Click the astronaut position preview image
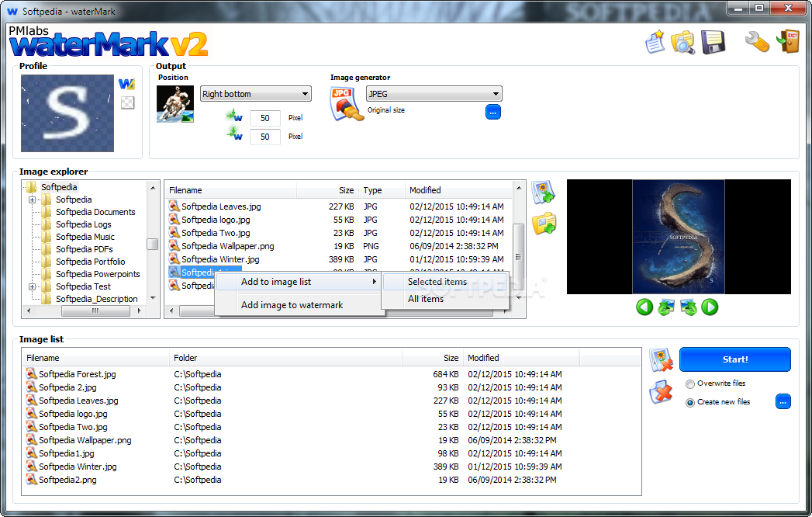The image size is (812, 517). [x=175, y=104]
